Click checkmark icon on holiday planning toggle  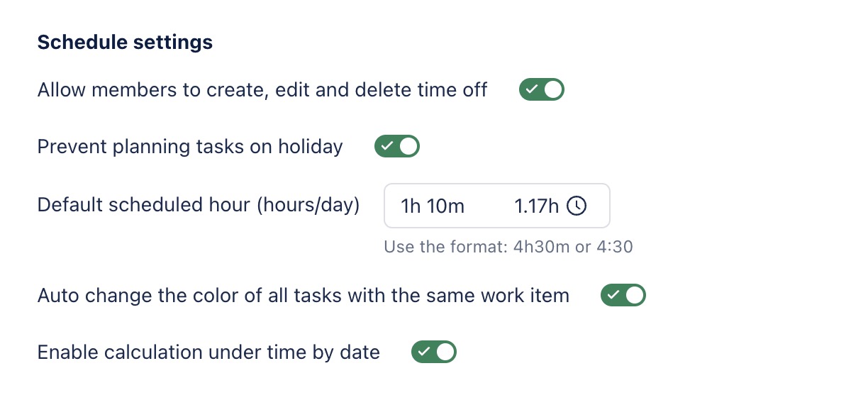tap(386, 147)
